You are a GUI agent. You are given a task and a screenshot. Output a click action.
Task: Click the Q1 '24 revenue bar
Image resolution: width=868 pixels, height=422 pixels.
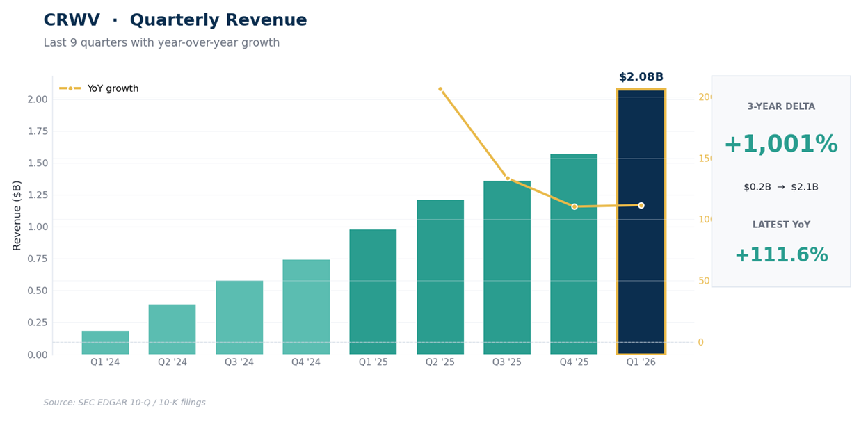[x=105, y=343]
